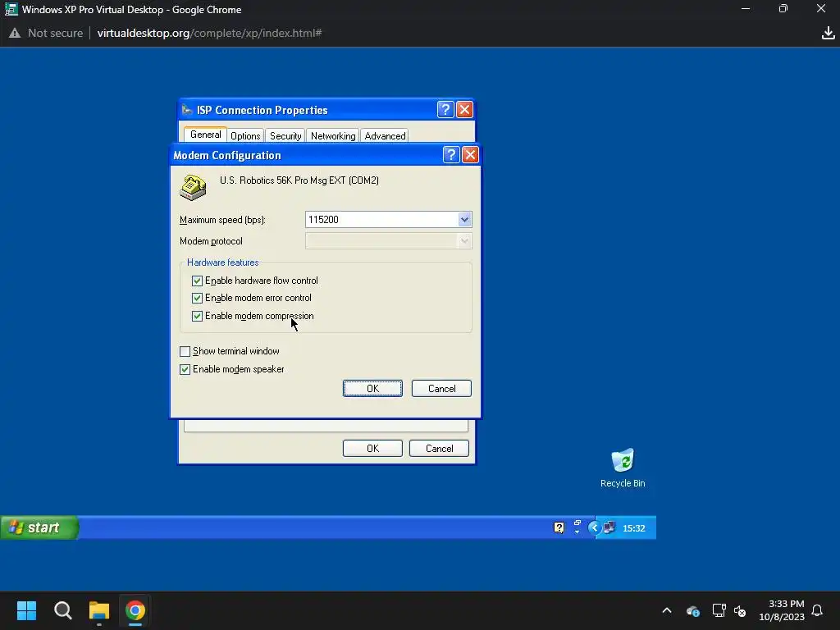Click the Chrome download icon
Screen dimensions: 840x630
tap(829, 33)
